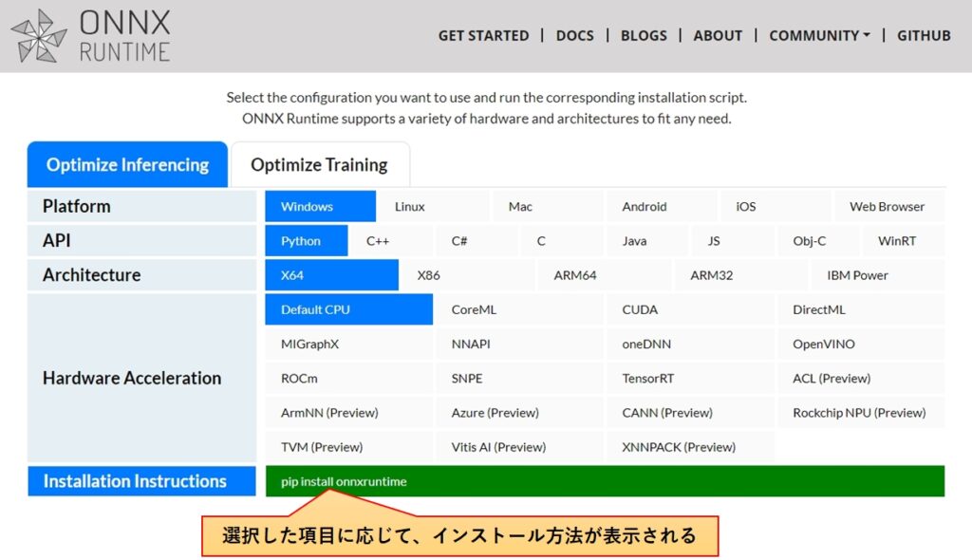The height and width of the screenshot is (560, 972).
Task: Click the ONNX Runtime logo icon
Action: pyautogui.click(x=40, y=36)
